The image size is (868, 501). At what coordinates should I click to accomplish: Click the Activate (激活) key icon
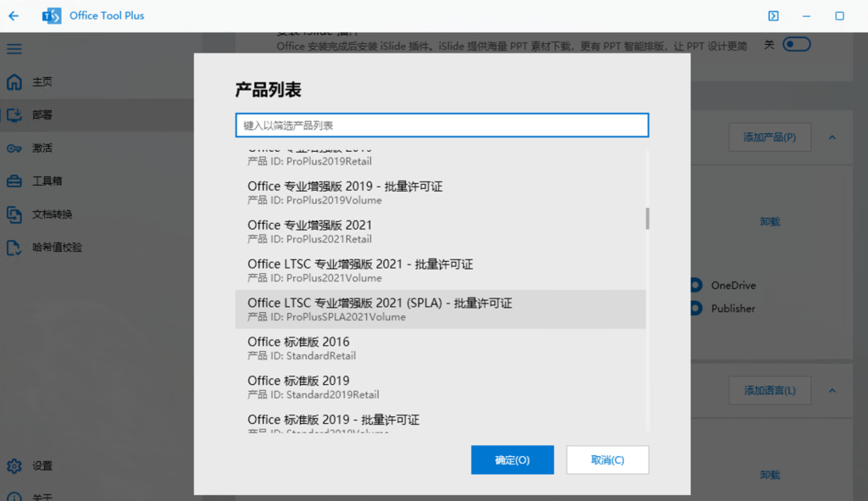pyautogui.click(x=14, y=148)
